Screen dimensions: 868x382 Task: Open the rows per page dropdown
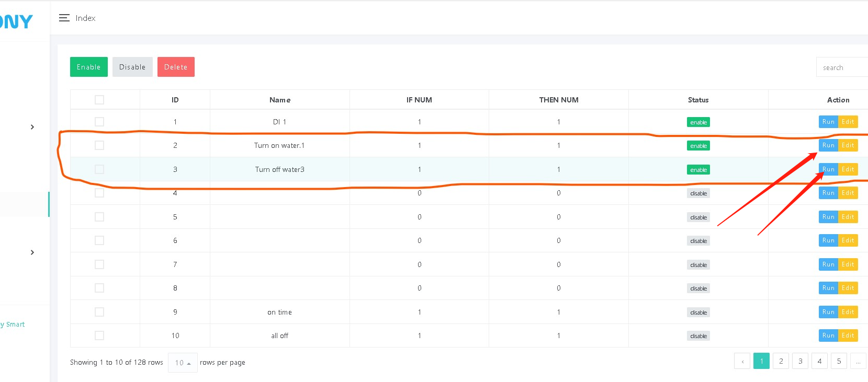coord(183,363)
